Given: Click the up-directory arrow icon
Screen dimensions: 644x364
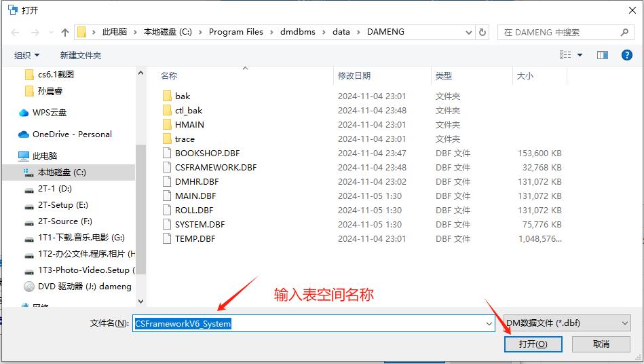Looking at the screenshot, I should [65, 32].
